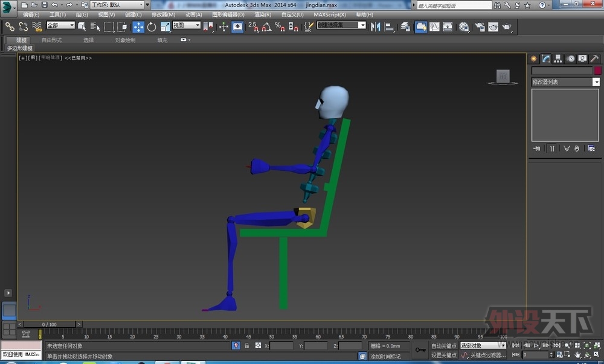Open the Create command panel tab

[x=533, y=59]
